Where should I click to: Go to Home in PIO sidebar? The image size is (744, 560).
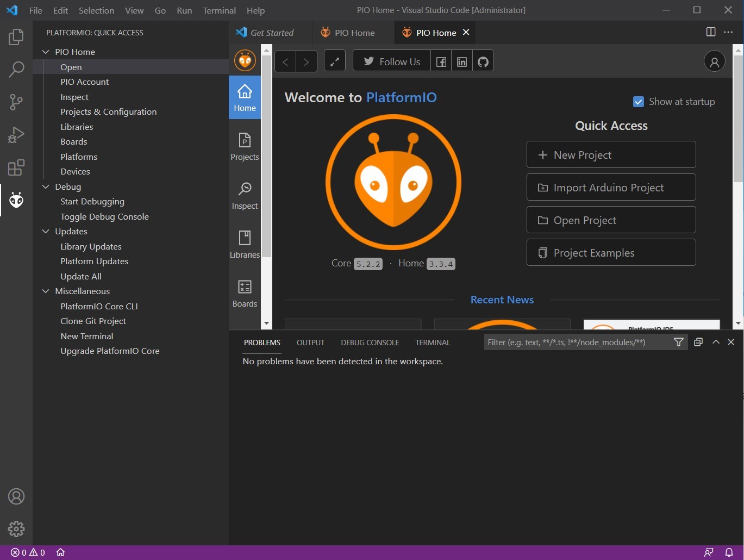click(x=245, y=97)
